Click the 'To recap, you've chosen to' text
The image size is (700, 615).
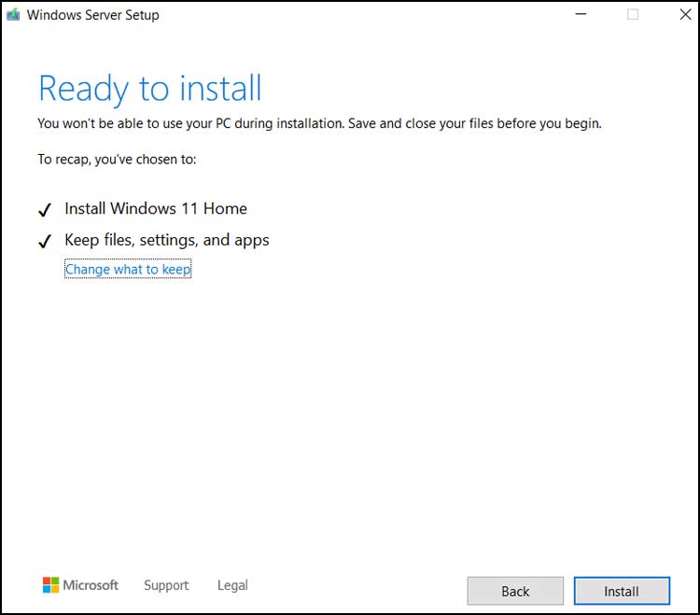[x=117, y=159]
